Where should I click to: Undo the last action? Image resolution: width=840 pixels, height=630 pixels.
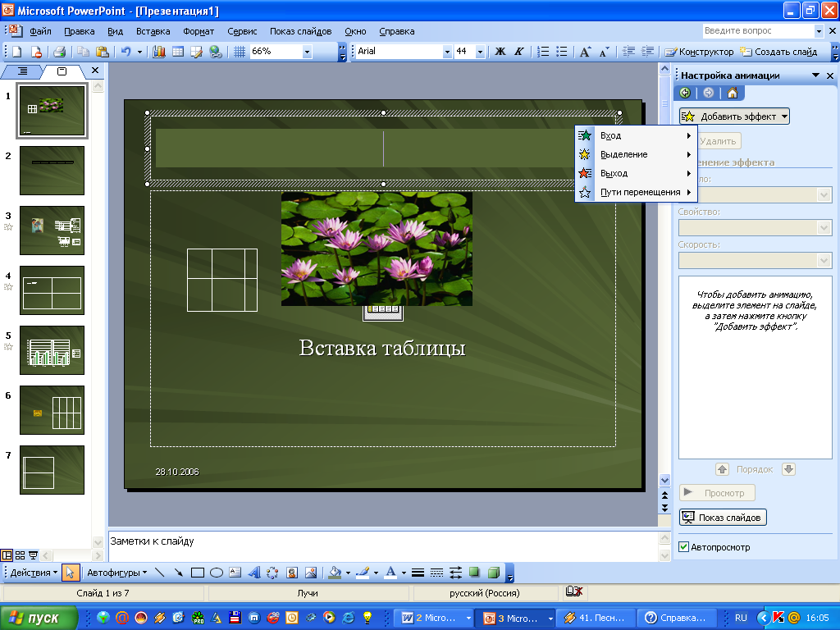[126, 52]
